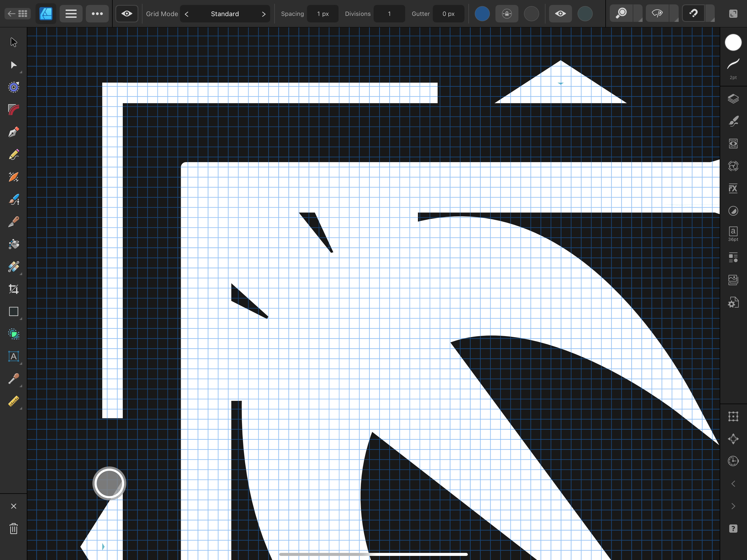Switch Grid Mode to previous option
Viewport: 747px width, 560px height.
[x=187, y=14]
